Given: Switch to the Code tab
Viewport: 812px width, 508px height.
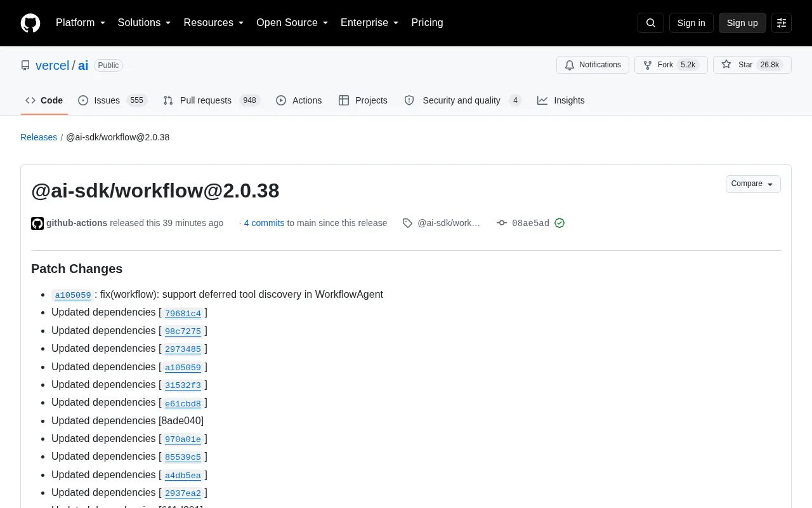Looking at the screenshot, I should 44,100.
